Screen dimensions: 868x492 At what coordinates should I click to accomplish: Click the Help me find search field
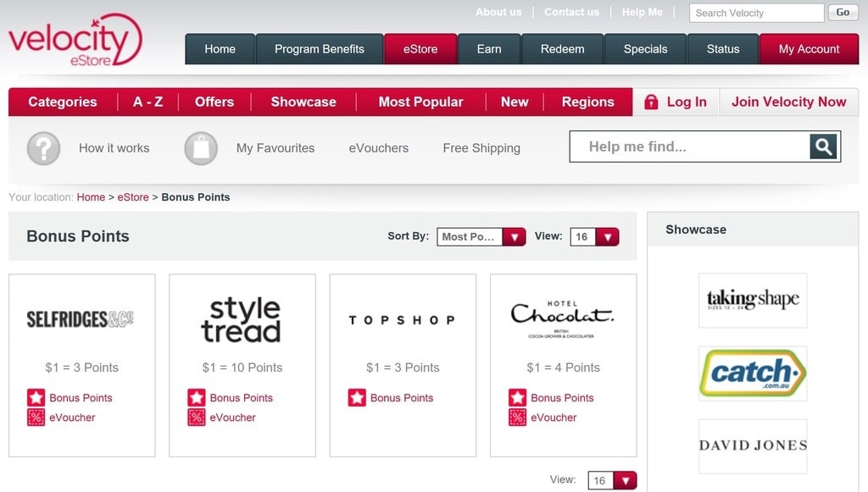[690, 146]
